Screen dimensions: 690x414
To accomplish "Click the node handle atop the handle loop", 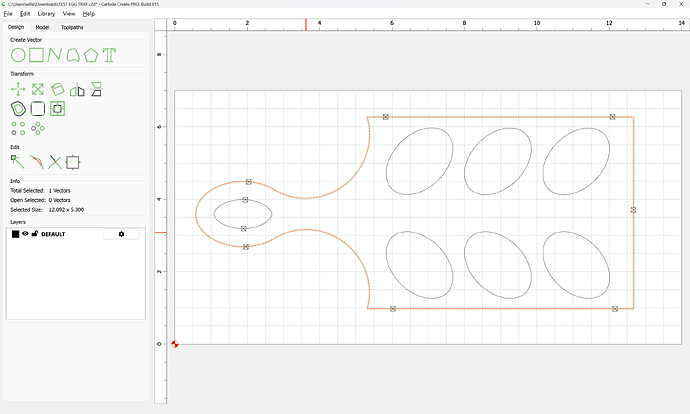I will (x=249, y=182).
